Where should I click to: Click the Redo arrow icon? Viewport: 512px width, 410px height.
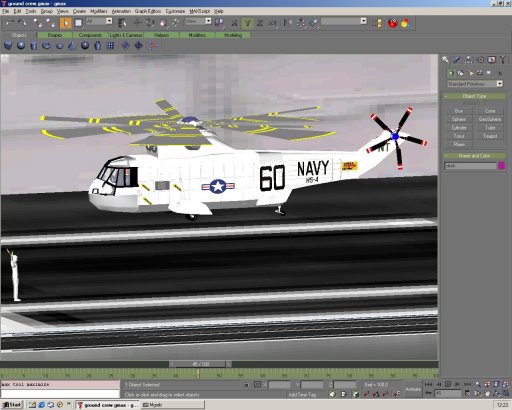[22, 23]
